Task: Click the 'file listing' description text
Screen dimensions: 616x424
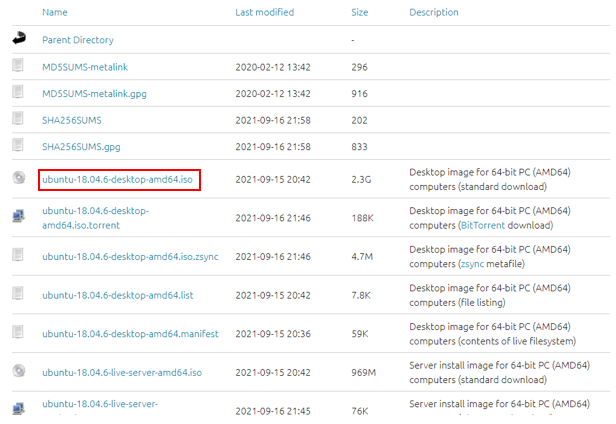Action: [482, 303]
